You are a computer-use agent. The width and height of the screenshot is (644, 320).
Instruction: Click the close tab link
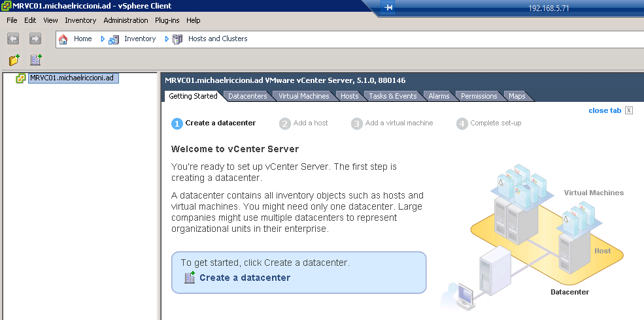(605, 110)
